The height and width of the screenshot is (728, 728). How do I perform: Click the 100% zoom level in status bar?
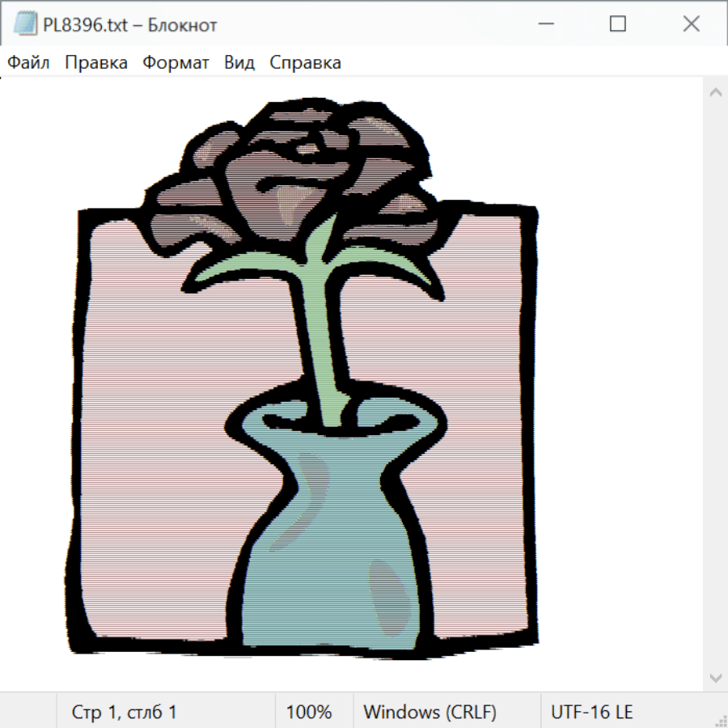pos(309,712)
